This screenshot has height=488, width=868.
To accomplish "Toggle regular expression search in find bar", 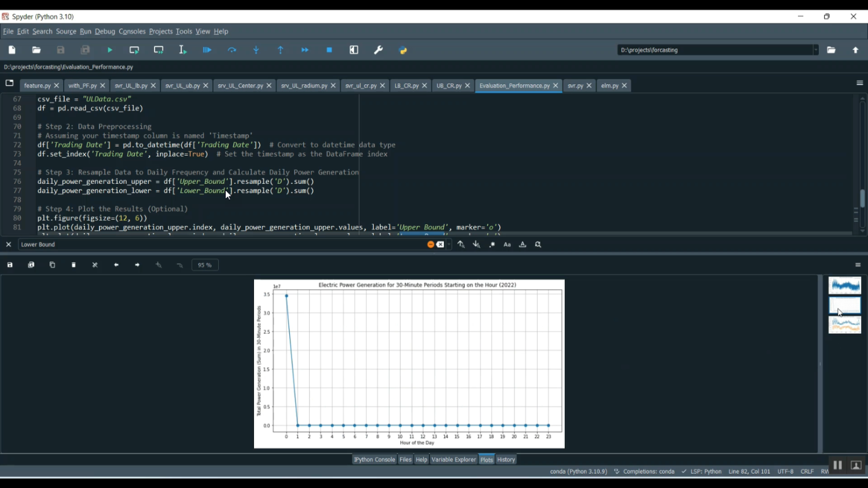I will point(492,245).
